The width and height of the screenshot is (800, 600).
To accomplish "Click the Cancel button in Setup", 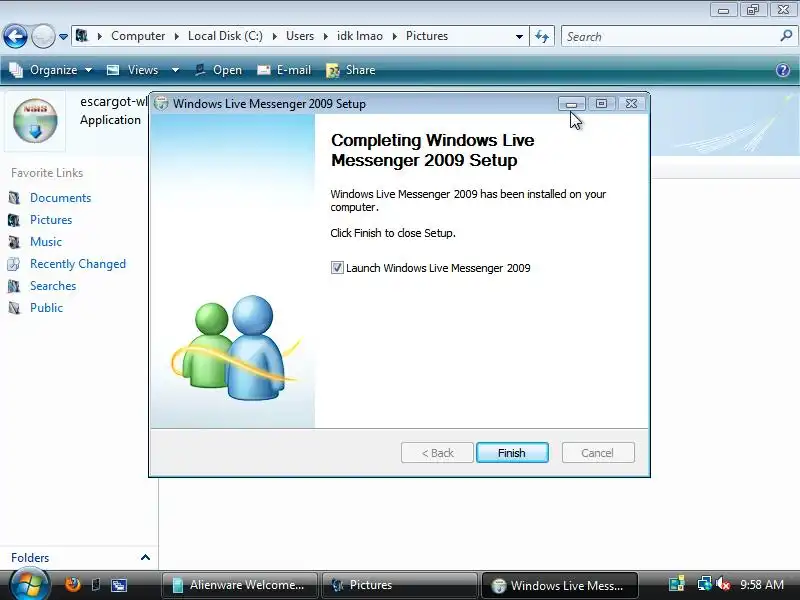I will (598, 453).
